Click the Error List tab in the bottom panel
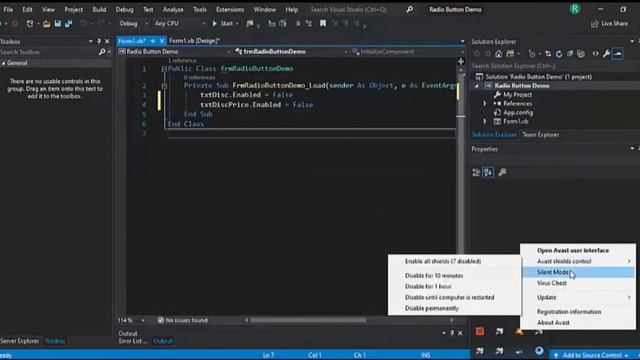The image size is (640, 360). 133,341
